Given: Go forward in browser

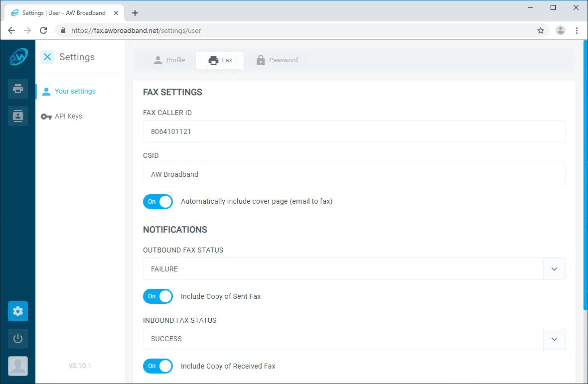Looking at the screenshot, I should (x=27, y=30).
